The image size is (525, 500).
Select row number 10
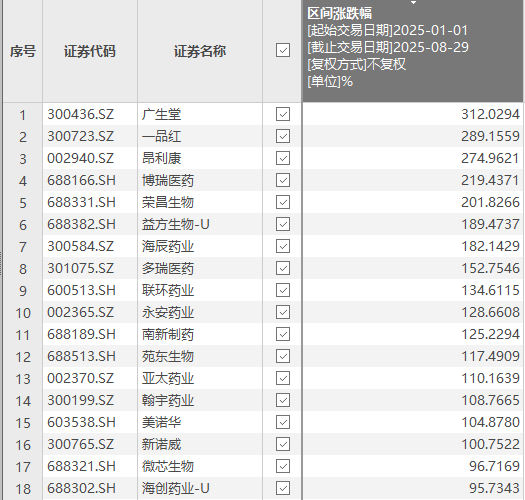[x=23, y=312]
